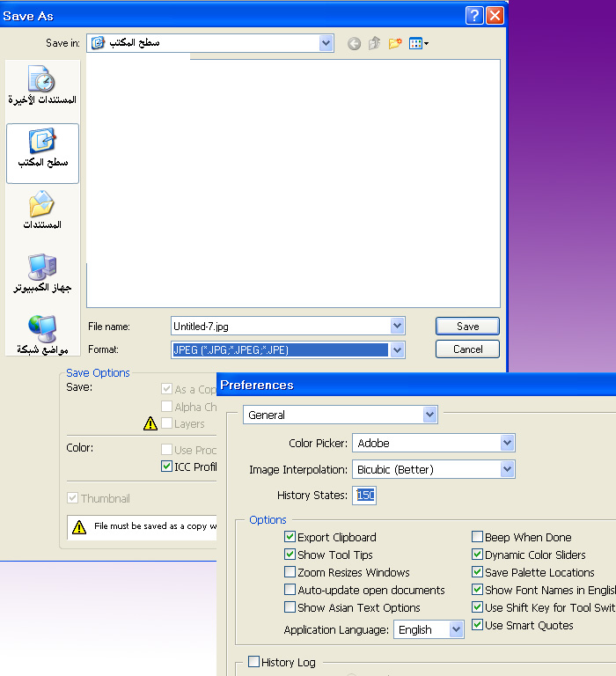The height and width of the screenshot is (676, 616).
Task: Open the My Documents folder shortcut
Action: pos(42,212)
